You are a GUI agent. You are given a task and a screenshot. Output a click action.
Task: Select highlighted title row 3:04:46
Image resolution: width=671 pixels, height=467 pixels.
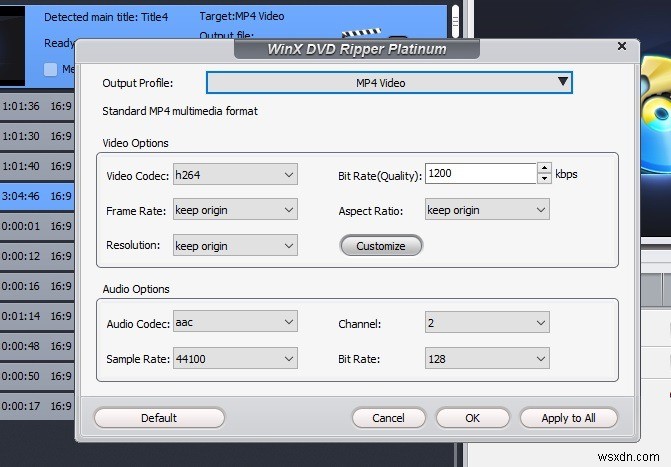(37, 196)
